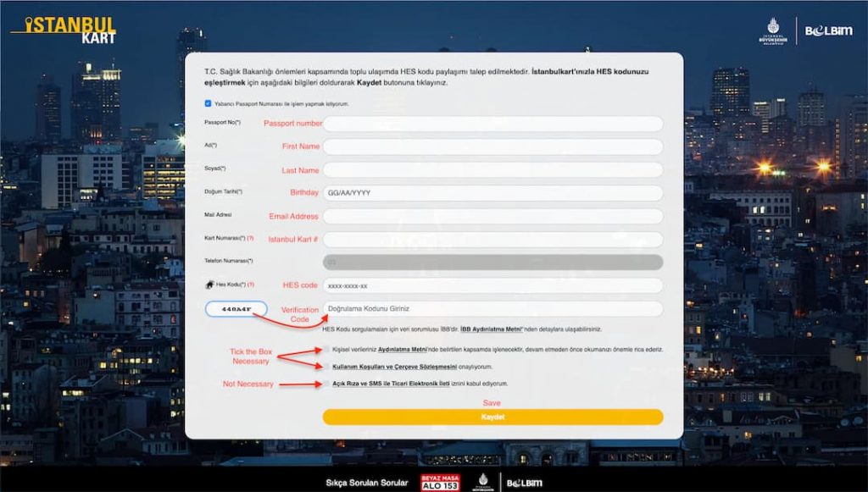Click the help question mark beside Hes Kodu
This screenshot has height=492, width=868.
[x=251, y=285]
